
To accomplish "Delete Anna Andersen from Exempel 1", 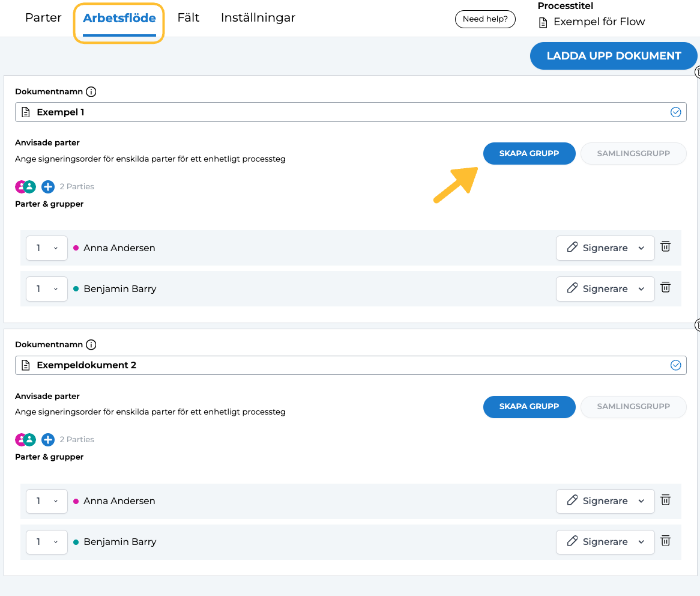I will pyautogui.click(x=665, y=246).
